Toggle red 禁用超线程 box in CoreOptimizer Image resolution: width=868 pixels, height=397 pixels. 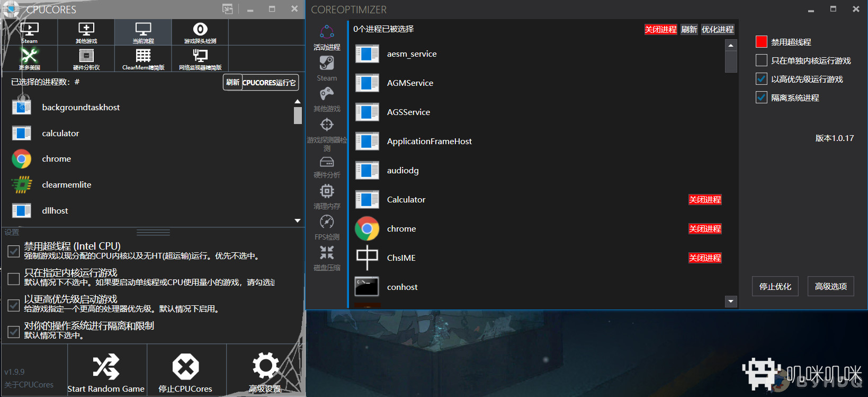[x=762, y=42]
